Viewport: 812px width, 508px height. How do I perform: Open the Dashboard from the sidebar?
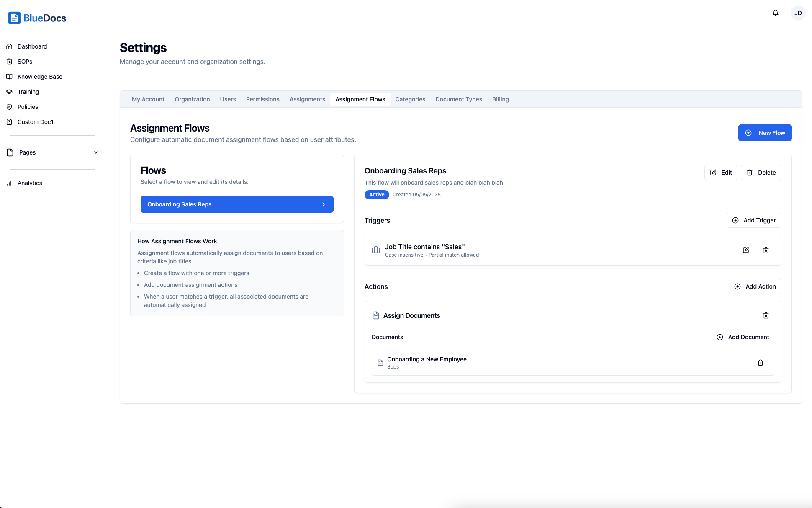(32, 46)
